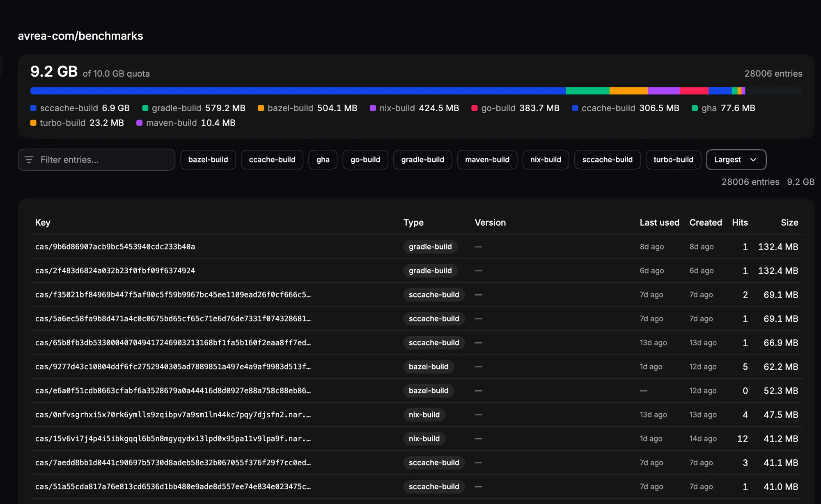The image size is (821, 504).
Task: Click nix-build badge in the 47.5 MB row
Action: 424,415
